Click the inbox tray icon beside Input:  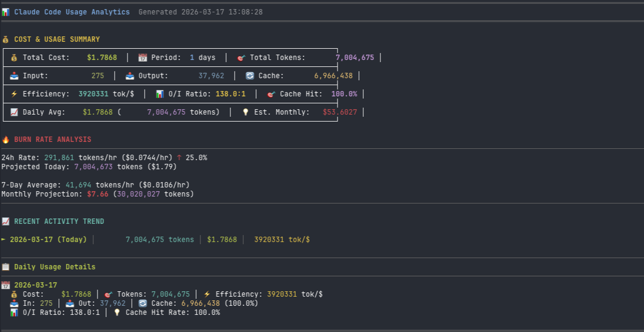[14, 76]
